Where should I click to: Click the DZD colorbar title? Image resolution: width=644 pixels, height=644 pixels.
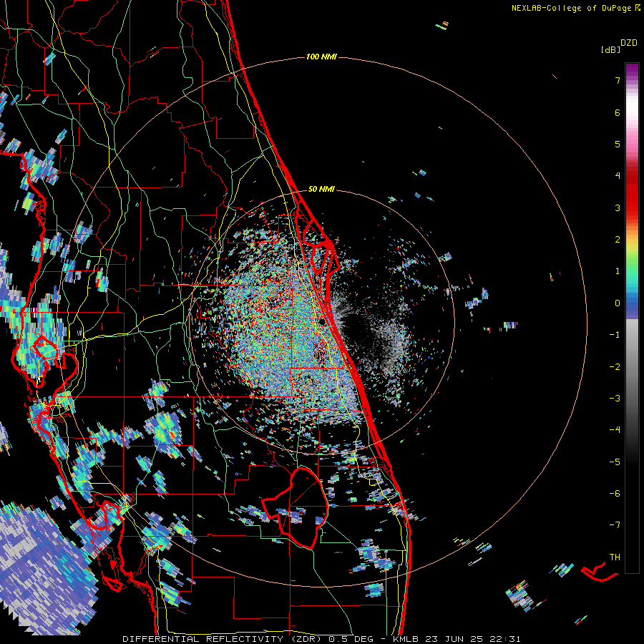pos(629,43)
